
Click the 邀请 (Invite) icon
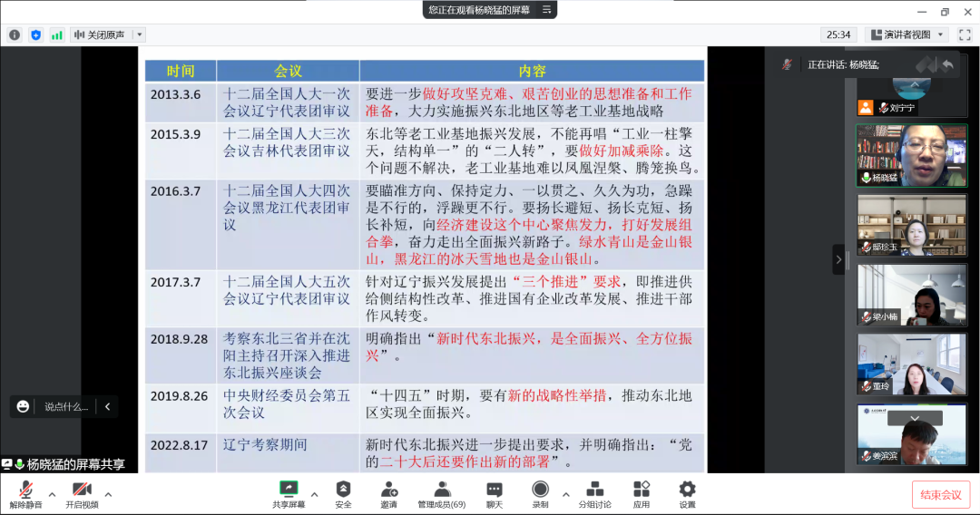point(388,494)
